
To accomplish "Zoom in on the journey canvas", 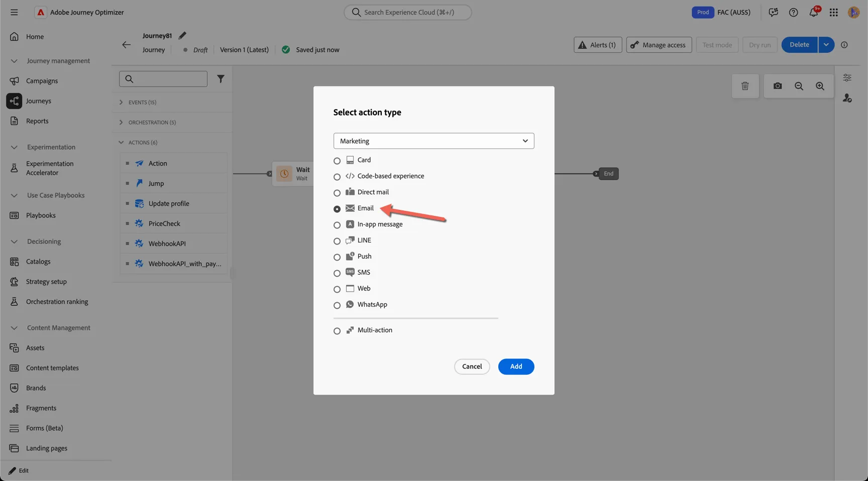I will point(820,86).
